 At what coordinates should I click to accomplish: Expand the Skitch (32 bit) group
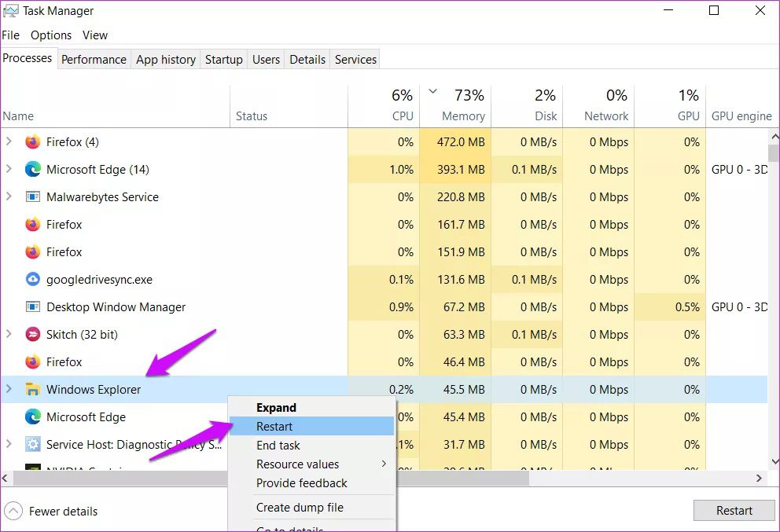[9, 334]
